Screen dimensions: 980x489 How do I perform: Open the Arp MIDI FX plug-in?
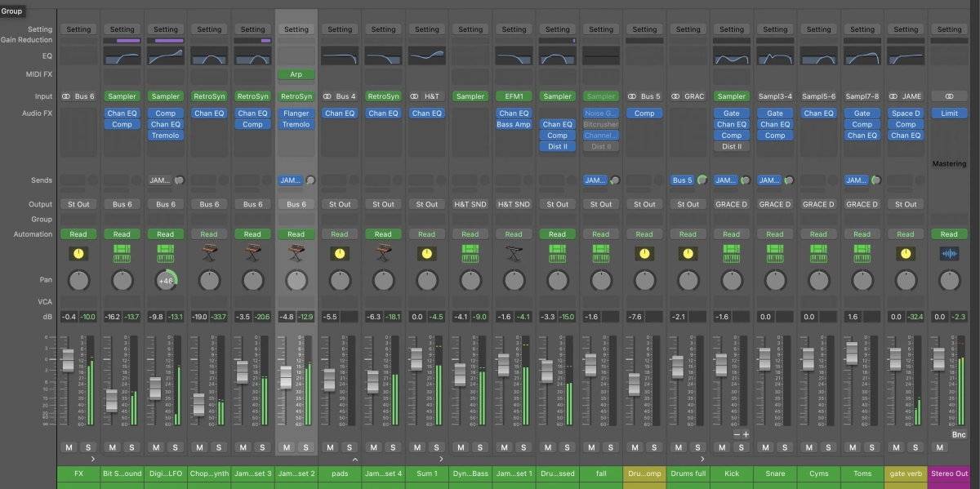click(296, 74)
